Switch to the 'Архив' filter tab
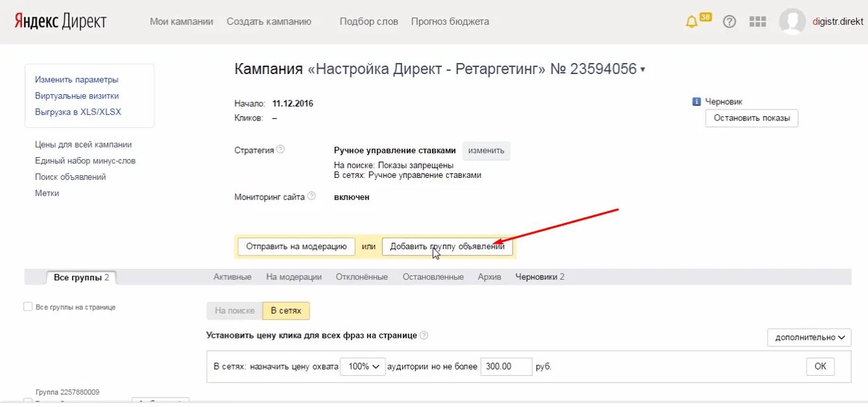Image resolution: width=868 pixels, height=407 pixels. [x=489, y=277]
